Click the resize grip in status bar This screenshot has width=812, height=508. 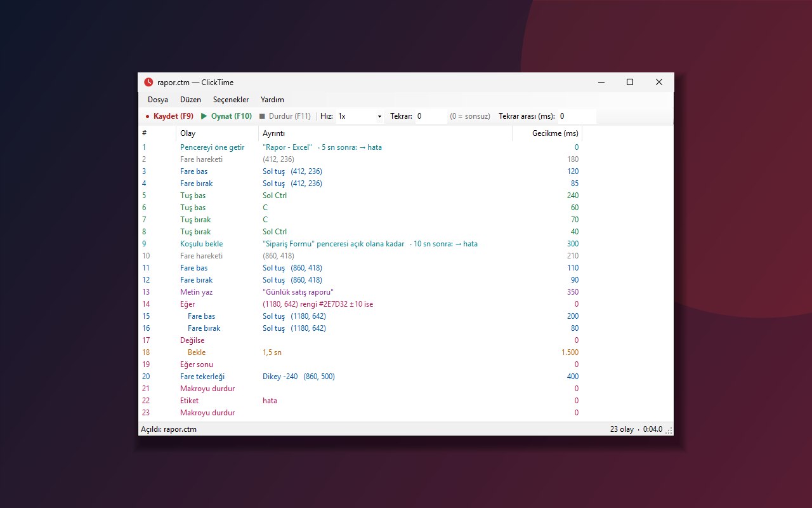[669, 431]
